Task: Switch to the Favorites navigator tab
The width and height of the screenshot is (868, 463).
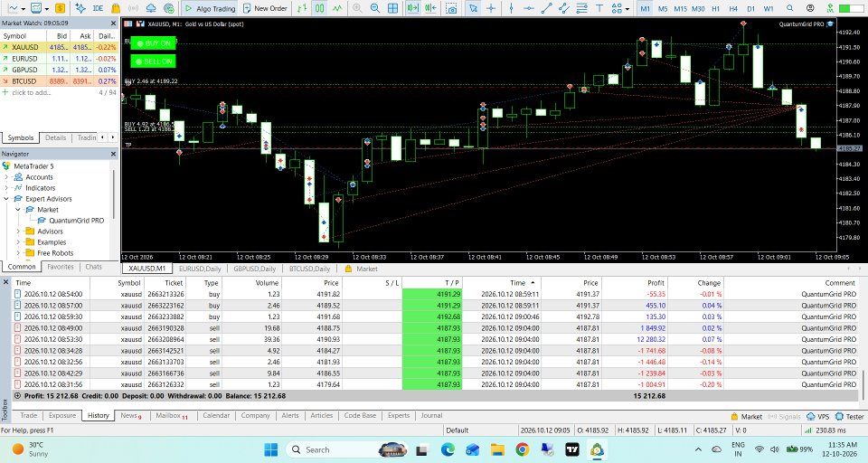Action: point(61,267)
